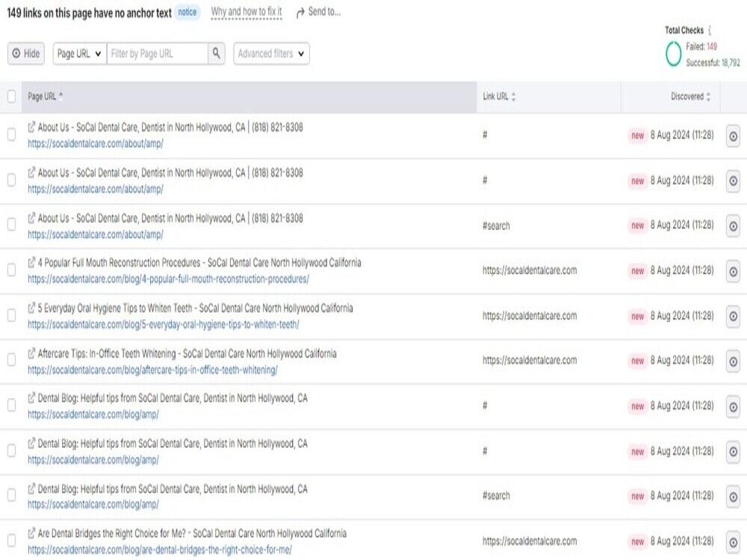Image resolution: width=747 pixels, height=560 pixels.
Task: Expand the Advanced filters dropdown
Action: tap(271, 53)
